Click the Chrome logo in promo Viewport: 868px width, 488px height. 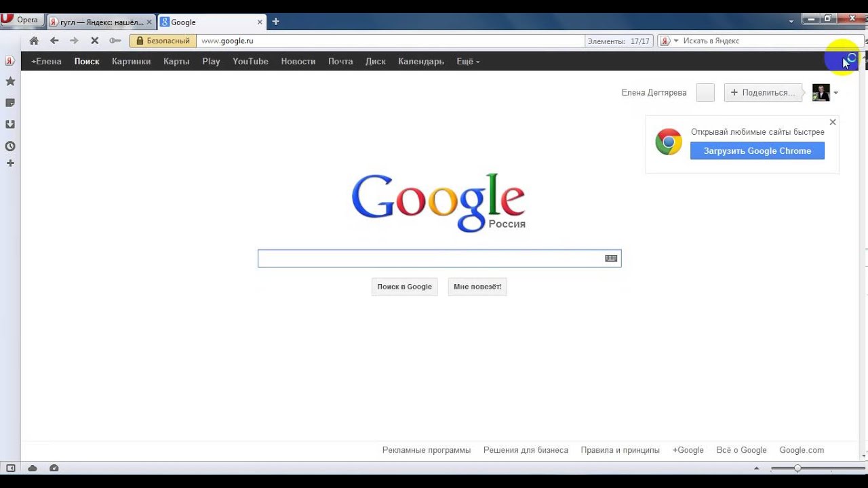pyautogui.click(x=669, y=142)
